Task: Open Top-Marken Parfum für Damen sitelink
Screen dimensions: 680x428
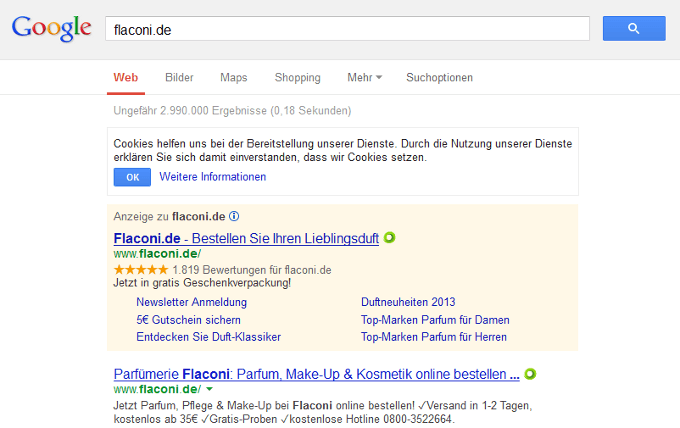Action: (435, 320)
